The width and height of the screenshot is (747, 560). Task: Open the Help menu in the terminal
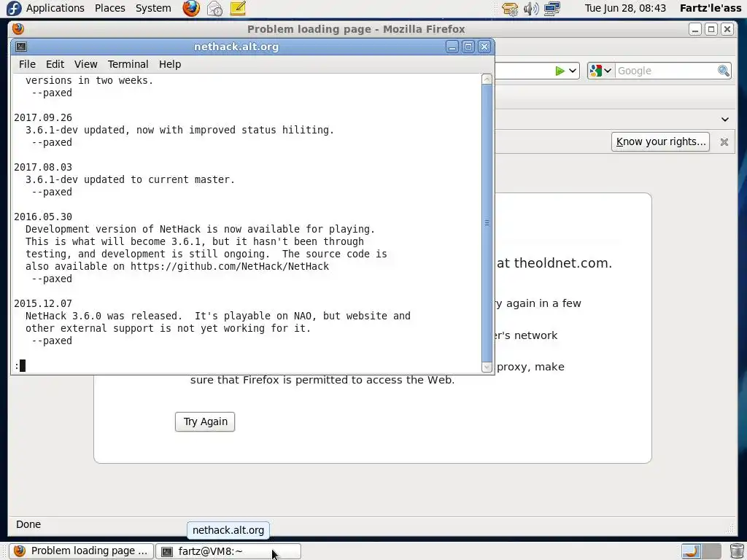tap(170, 64)
